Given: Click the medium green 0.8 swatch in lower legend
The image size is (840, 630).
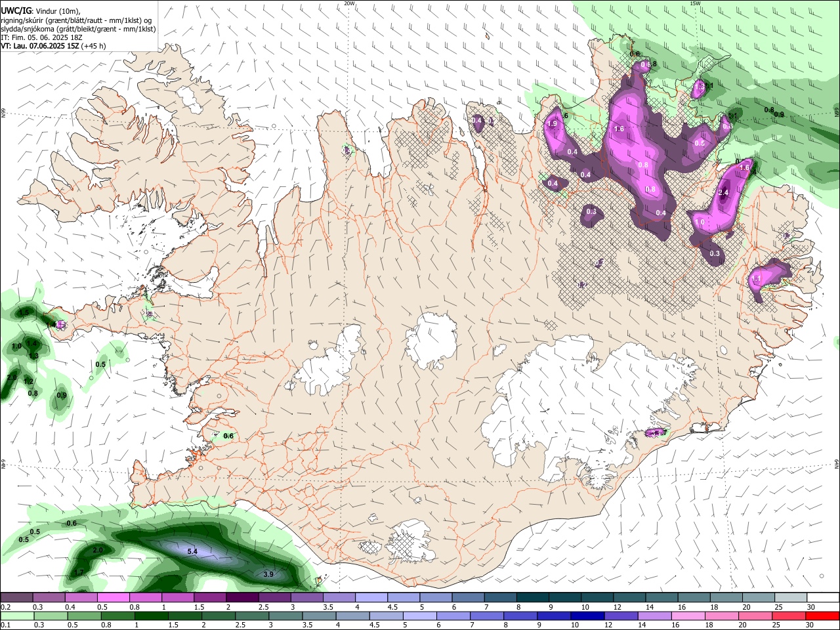Looking at the screenshot, I should 117,616.
